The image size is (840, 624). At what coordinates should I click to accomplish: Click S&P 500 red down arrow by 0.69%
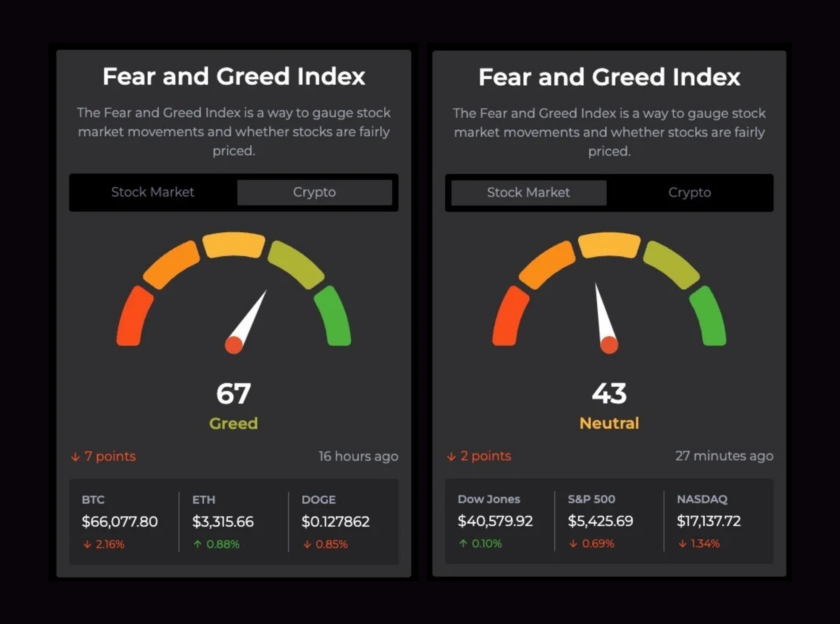pyautogui.click(x=573, y=544)
